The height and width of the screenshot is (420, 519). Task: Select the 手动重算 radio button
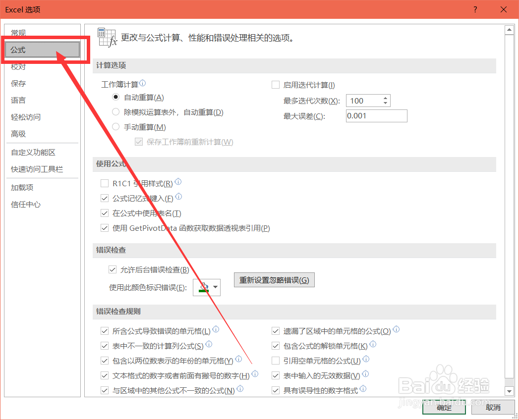coord(115,127)
